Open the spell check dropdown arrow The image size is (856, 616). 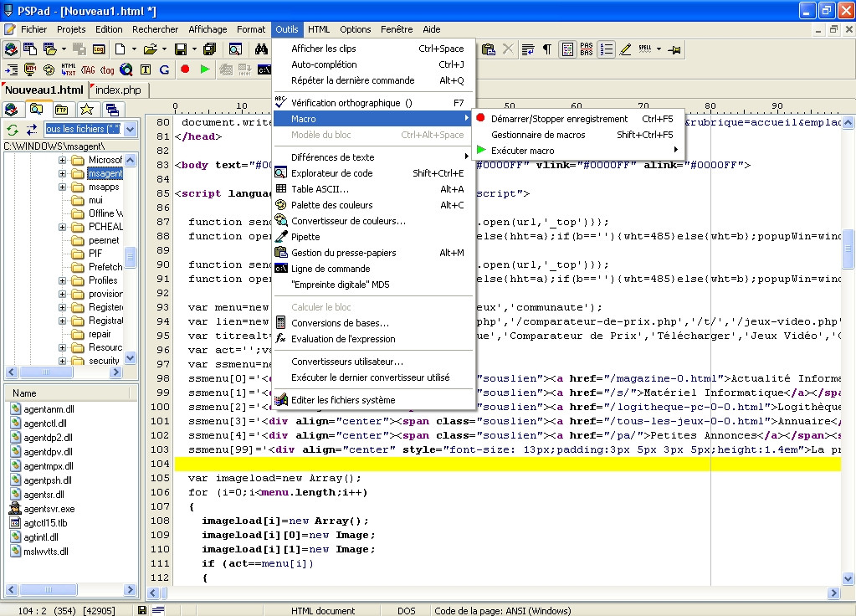coord(659,49)
